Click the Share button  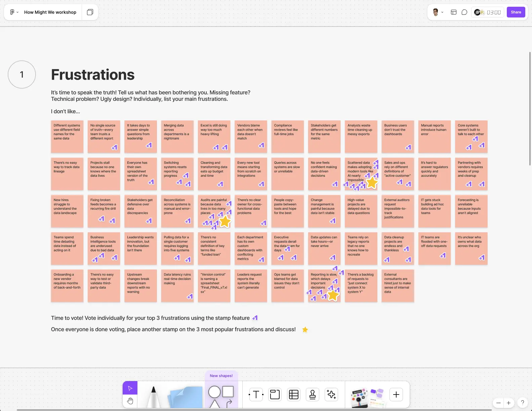[x=516, y=12]
